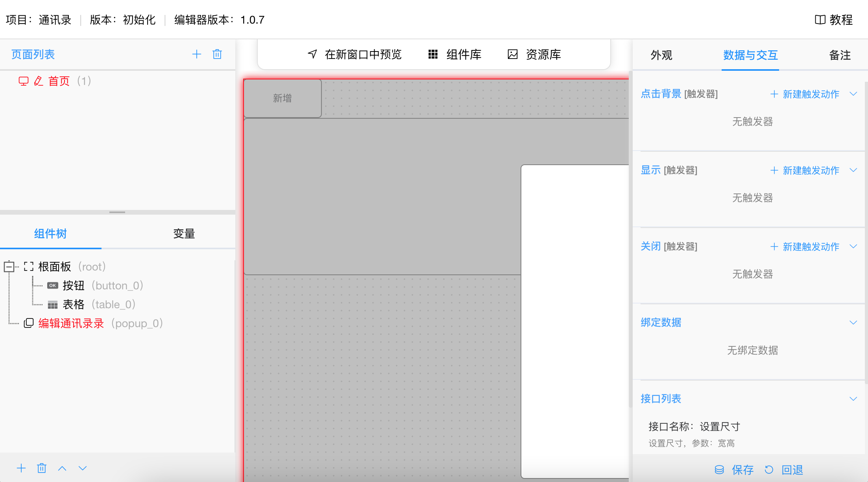Switch to the 外观 tab

(661, 55)
